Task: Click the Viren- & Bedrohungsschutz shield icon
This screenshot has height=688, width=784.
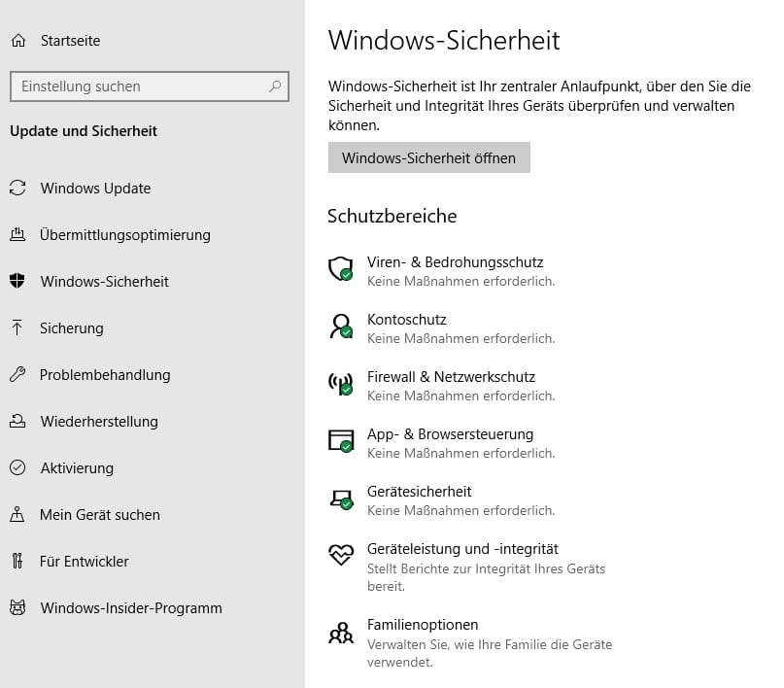Action: [x=340, y=269]
